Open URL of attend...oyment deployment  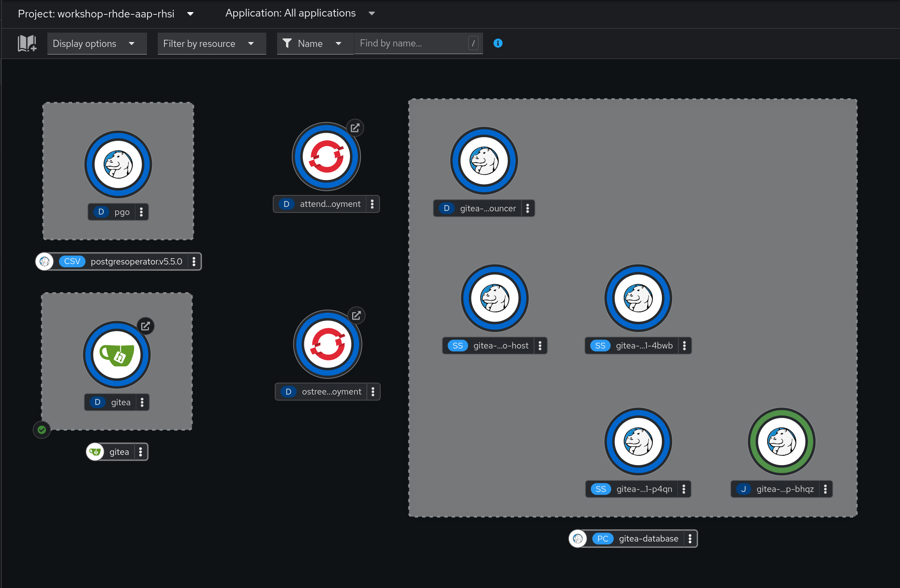pos(355,128)
